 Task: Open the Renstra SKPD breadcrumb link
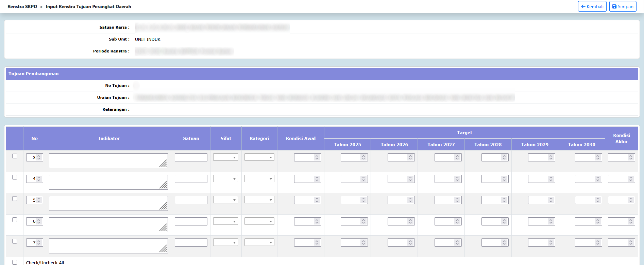coord(22,6)
